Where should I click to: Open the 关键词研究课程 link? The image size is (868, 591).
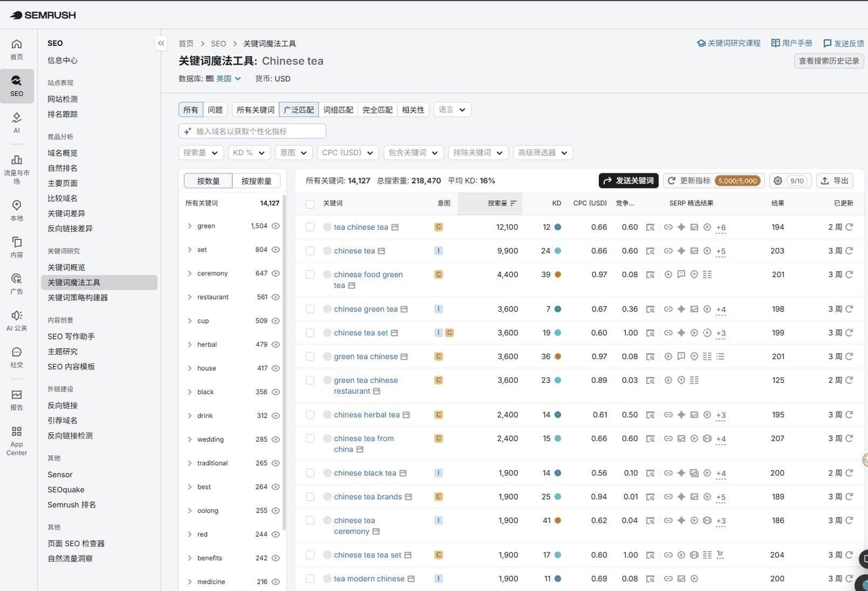click(728, 43)
